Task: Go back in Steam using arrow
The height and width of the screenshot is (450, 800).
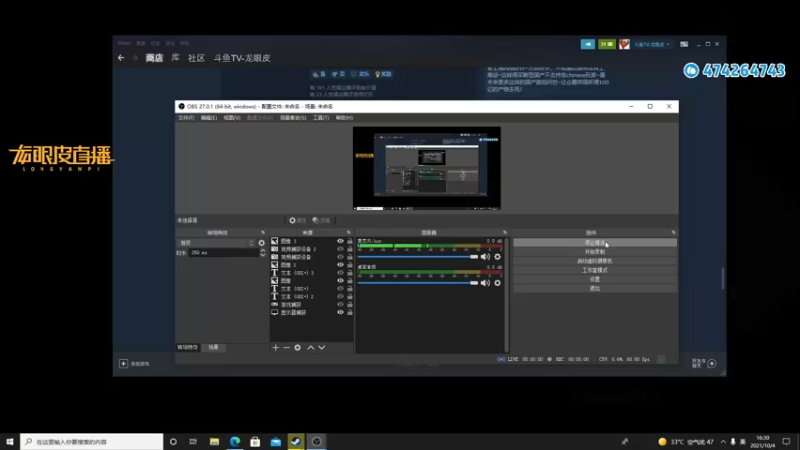Action: (x=121, y=58)
